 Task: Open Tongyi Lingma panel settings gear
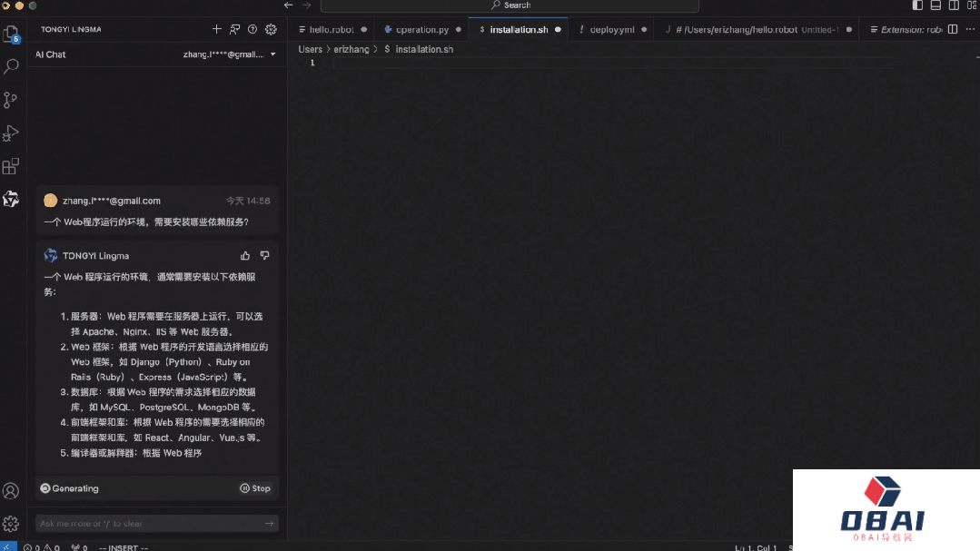271,29
